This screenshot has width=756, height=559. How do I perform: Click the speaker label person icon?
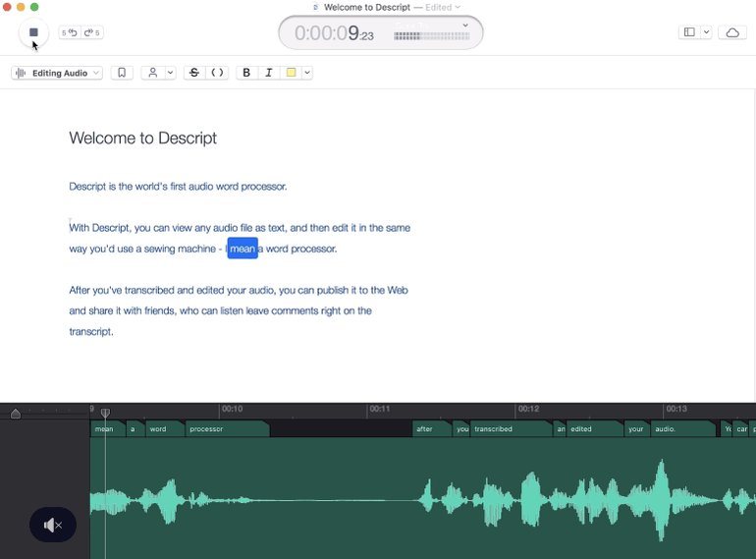[x=153, y=73]
